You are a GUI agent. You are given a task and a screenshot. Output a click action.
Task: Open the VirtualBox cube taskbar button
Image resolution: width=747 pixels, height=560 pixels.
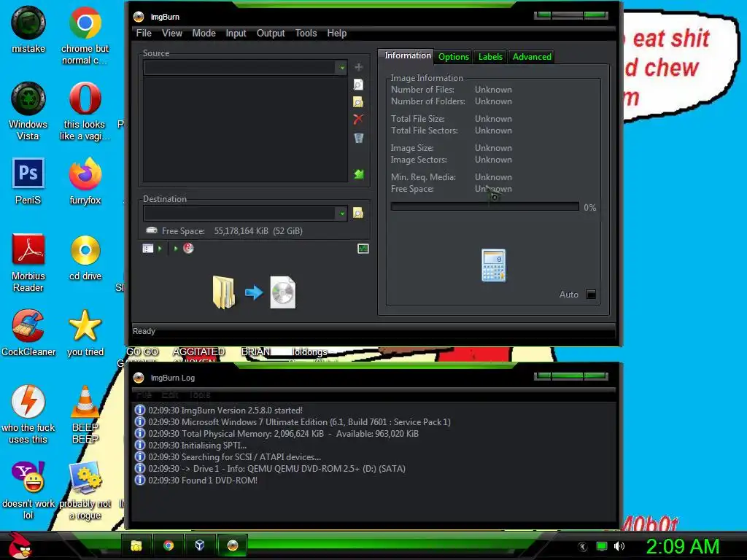(200, 545)
